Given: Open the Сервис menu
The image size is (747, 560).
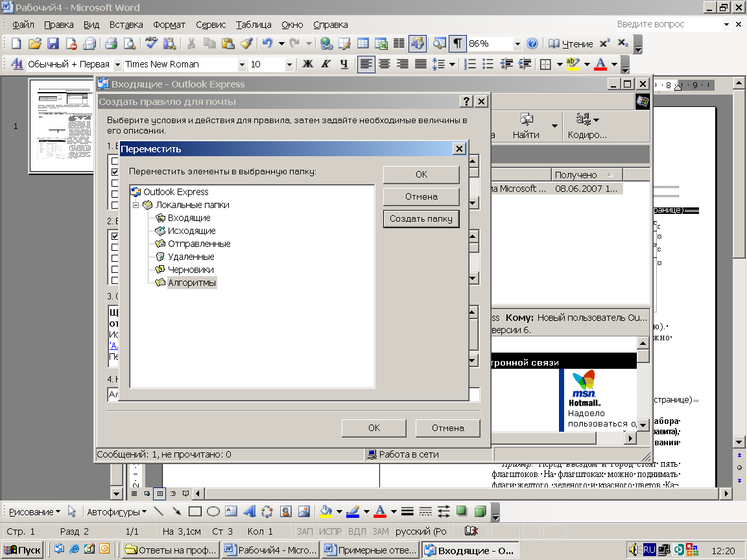Looking at the screenshot, I should coord(211,24).
